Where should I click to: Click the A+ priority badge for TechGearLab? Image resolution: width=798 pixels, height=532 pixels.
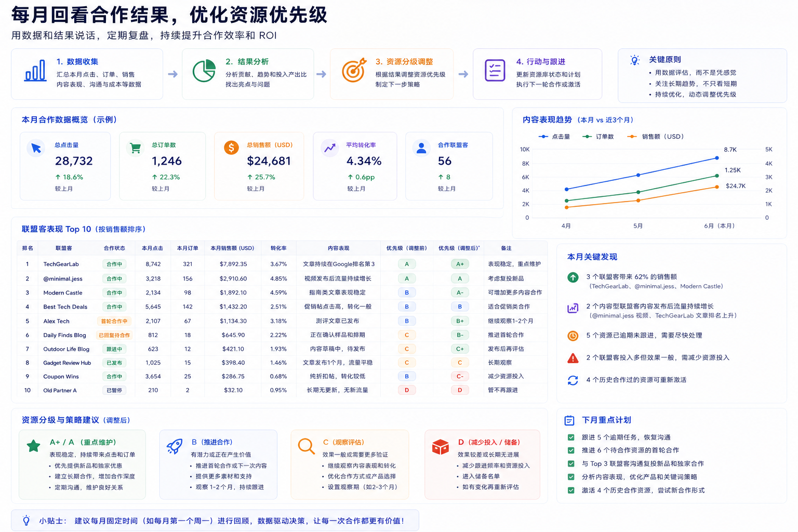[x=460, y=264]
